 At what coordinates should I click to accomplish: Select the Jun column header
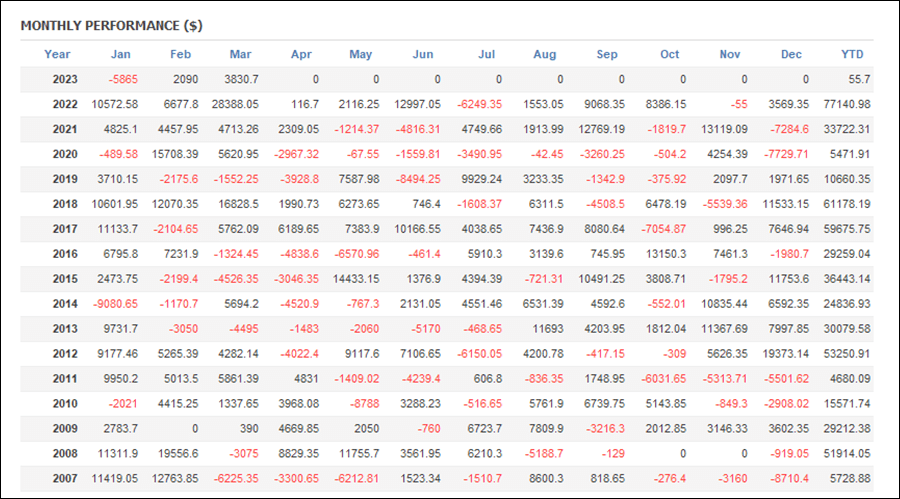423,54
